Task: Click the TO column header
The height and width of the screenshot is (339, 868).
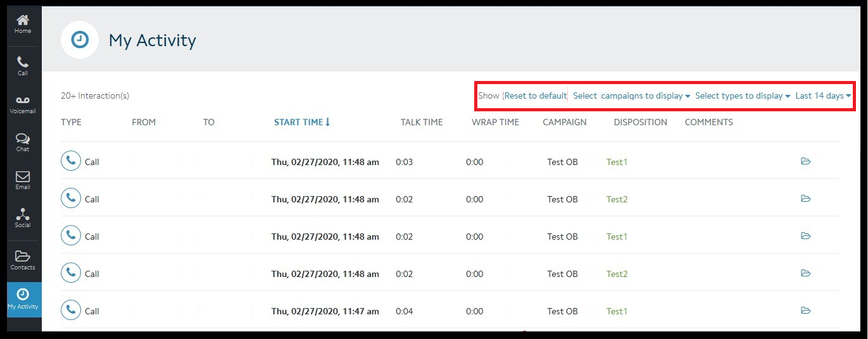Action: click(209, 122)
